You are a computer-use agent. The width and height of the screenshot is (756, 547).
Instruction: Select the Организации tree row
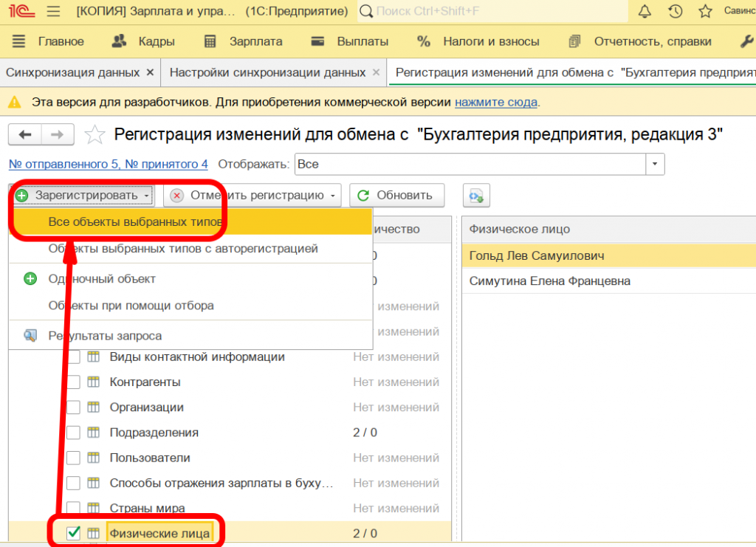[230, 407]
